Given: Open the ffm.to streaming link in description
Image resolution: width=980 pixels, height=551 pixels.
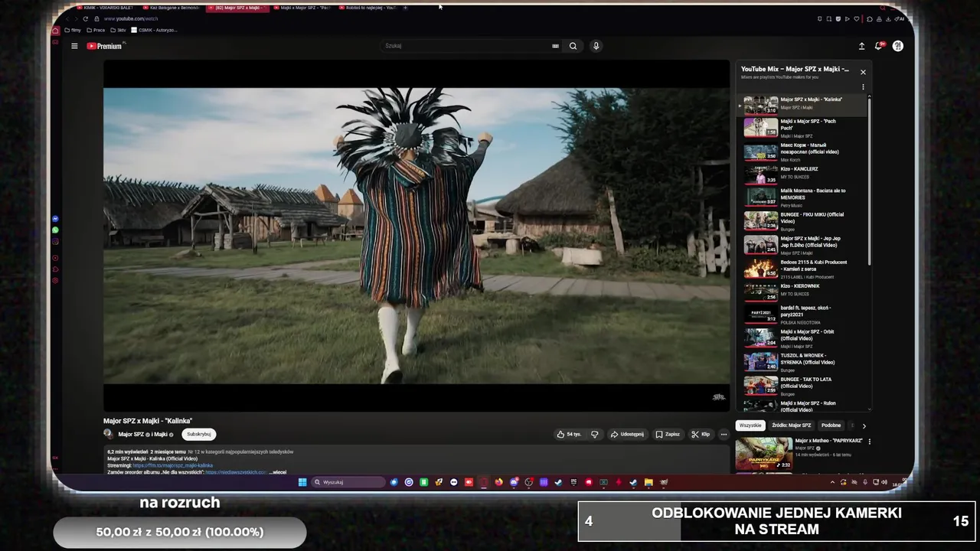Looking at the screenshot, I should tap(173, 465).
